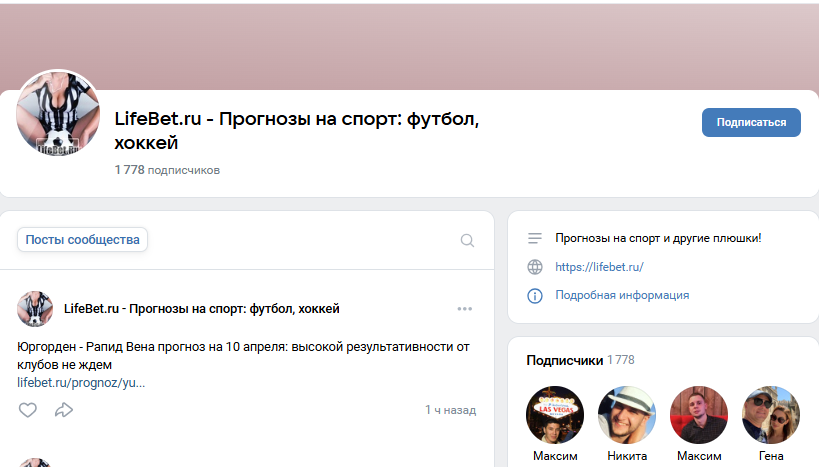This screenshot has height=467, width=819.
Task: Open the three-dot post options menu
Action: pos(465,308)
